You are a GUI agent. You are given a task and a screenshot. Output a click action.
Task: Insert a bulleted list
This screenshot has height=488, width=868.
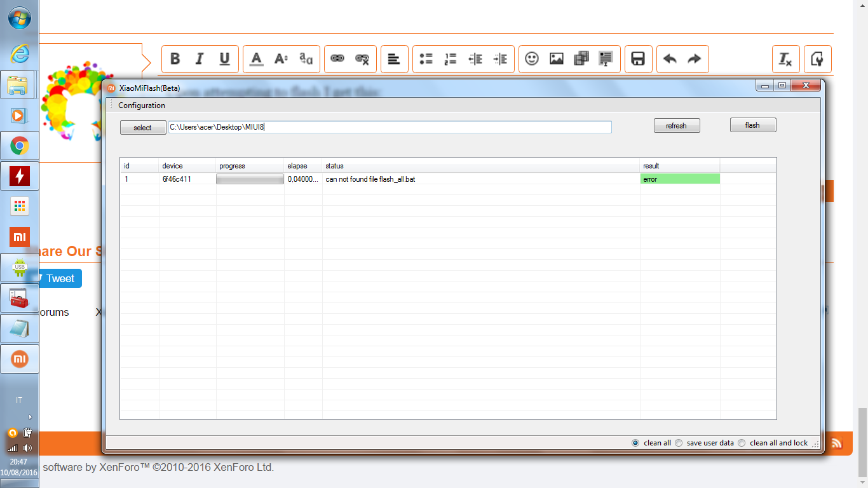pyautogui.click(x=426, y=59)
